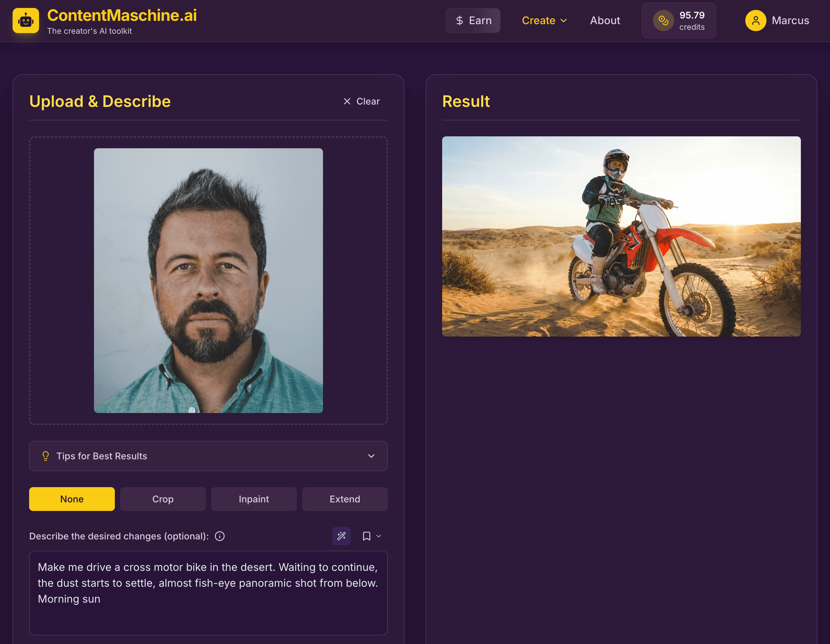
Task: Open the About page
Action: tap(605, 21)
